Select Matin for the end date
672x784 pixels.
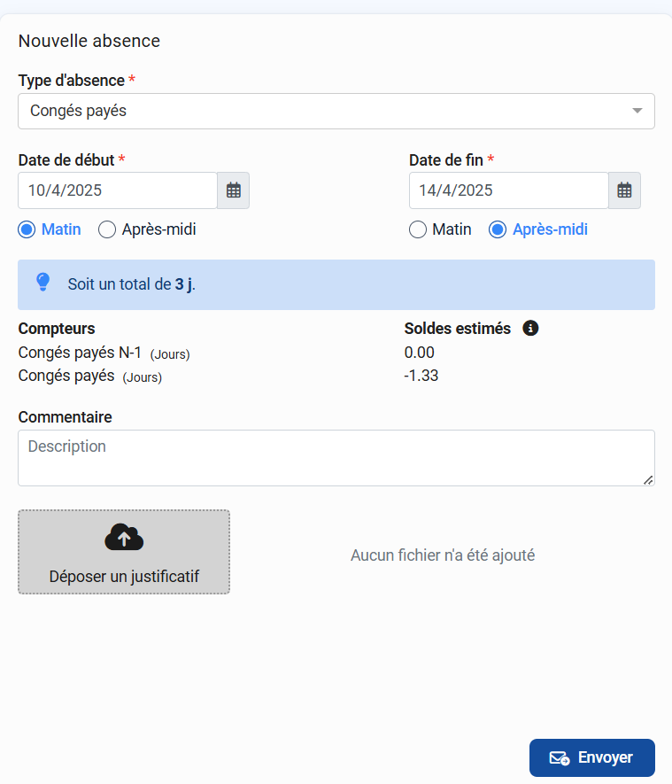tap(418, 229)
